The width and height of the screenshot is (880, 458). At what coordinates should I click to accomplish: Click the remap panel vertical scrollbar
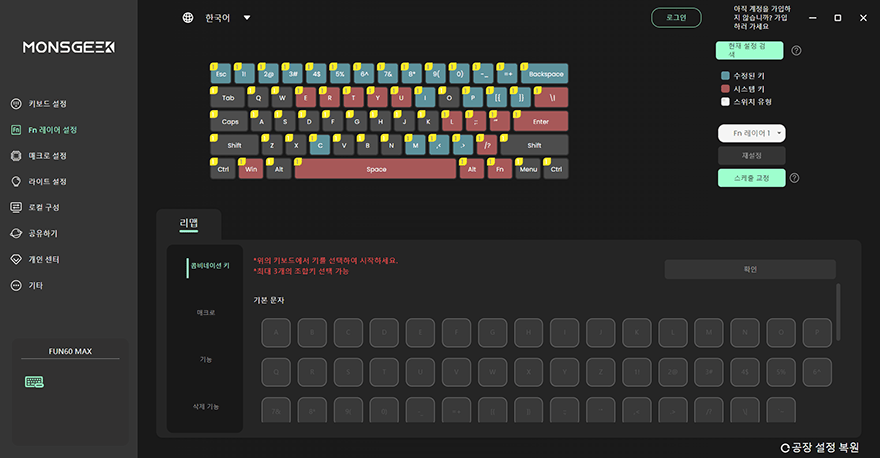[838, 312]
